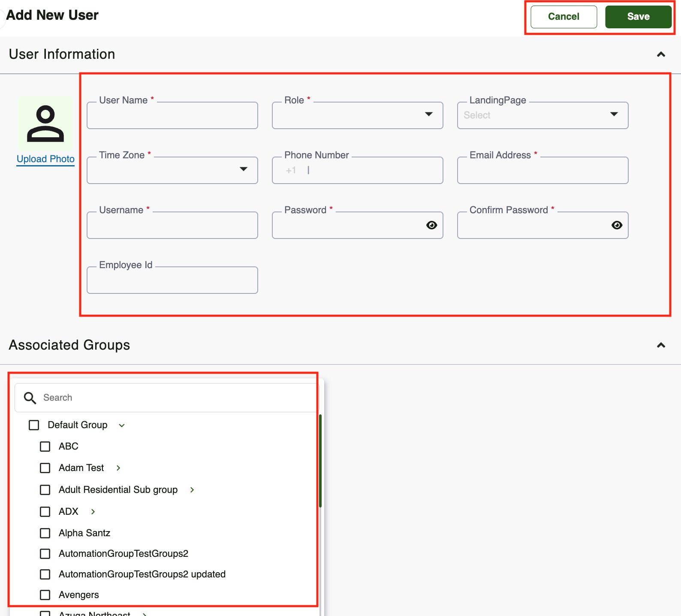The height and width of the screenshot is (616, 681).
Task: Save the new user
Action: pyautogui.click(x=639, y=17)
